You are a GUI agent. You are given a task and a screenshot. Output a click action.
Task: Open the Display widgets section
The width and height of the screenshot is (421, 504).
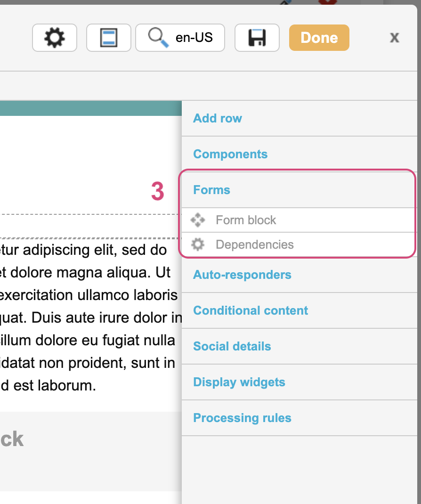pos(239,382)
